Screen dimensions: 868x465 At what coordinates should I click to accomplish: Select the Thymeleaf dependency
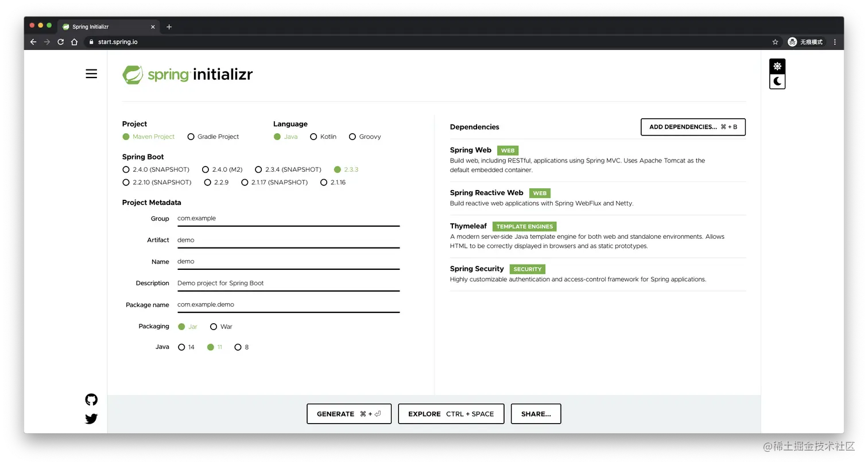(598, 236)
